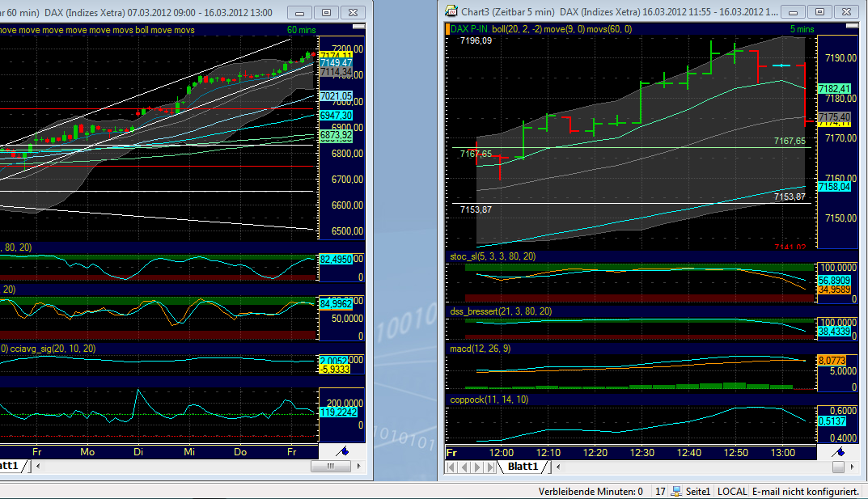Click the Verbleibende Minuten counter
The width and height of the screenshot is (868, 499).
tap(591, 491)
